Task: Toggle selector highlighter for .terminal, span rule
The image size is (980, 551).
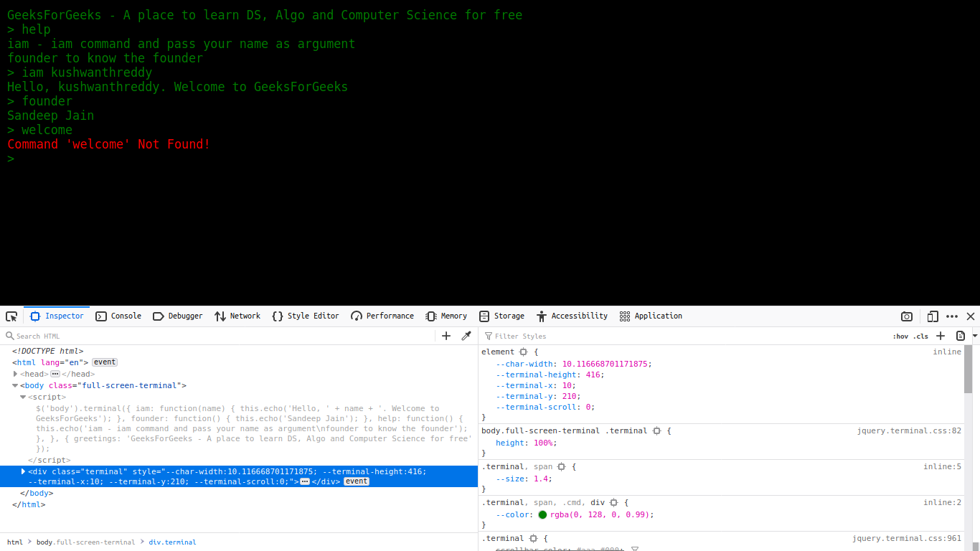Action: click(x=562, y=467)
